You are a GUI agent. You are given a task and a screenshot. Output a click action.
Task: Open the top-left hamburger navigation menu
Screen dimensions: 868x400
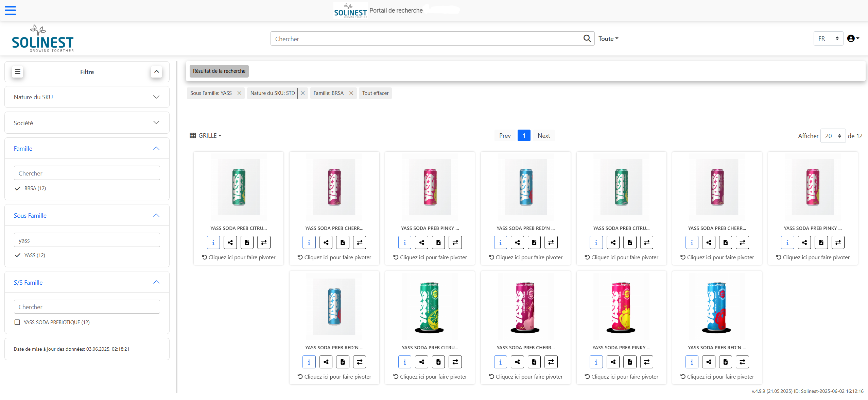(10, 11)
